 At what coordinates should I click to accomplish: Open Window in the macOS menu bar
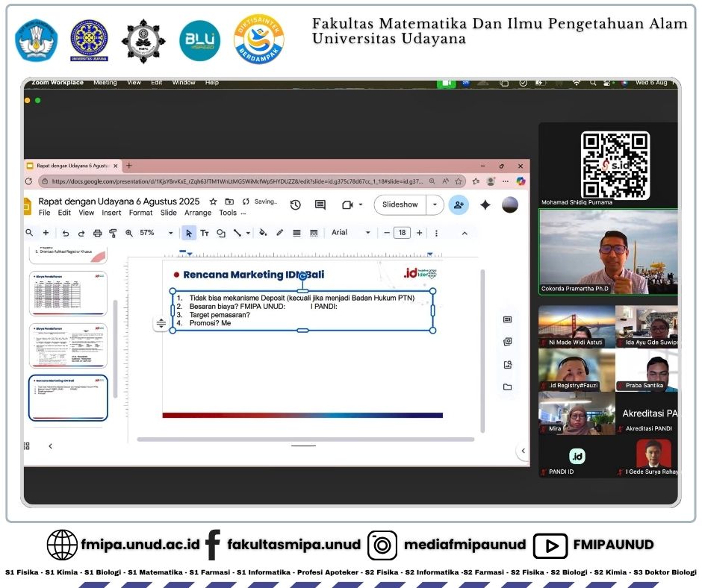pos(184,83)
